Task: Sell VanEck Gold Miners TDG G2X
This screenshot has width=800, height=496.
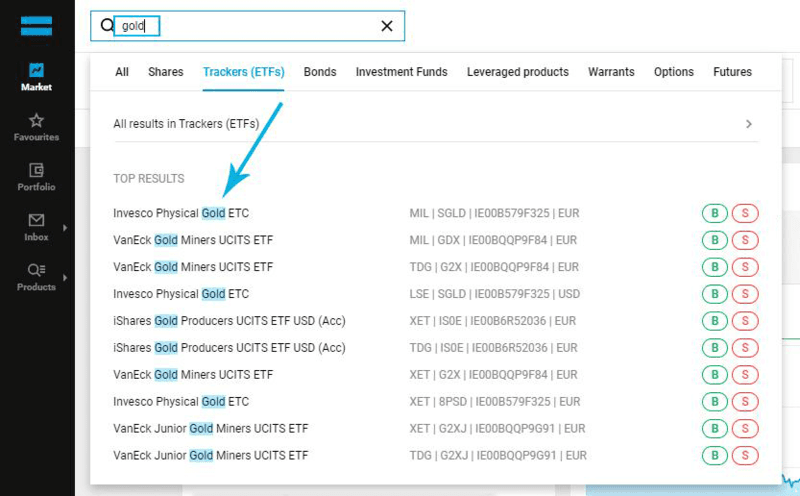Action: click(x=745, y=267)
